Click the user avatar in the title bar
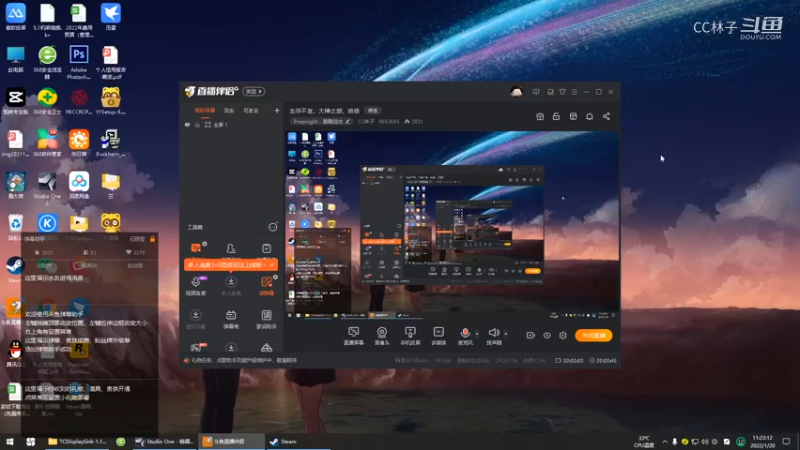Viewport: 800px width, 450px height. click(516, 92)
